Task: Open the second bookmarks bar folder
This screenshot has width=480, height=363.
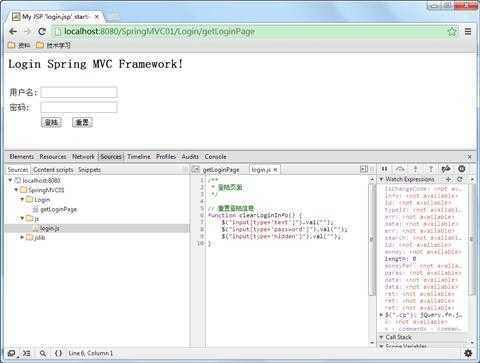Action: click(53, 45)
